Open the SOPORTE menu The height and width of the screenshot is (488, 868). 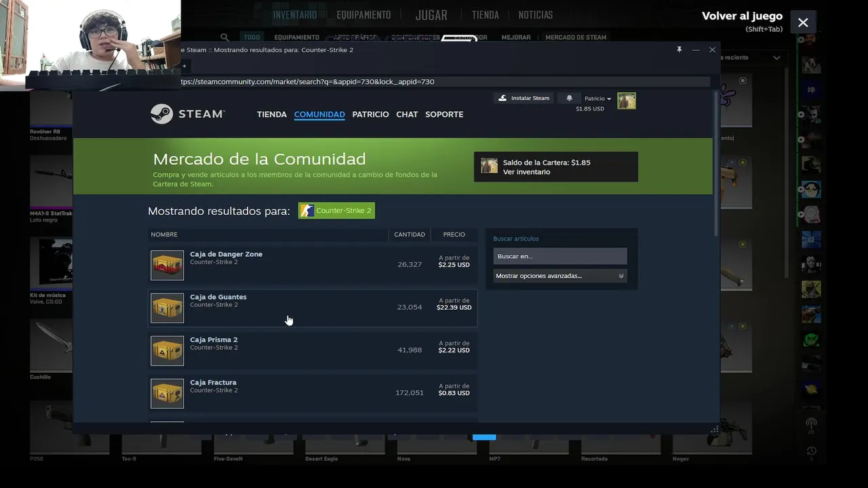444,115
